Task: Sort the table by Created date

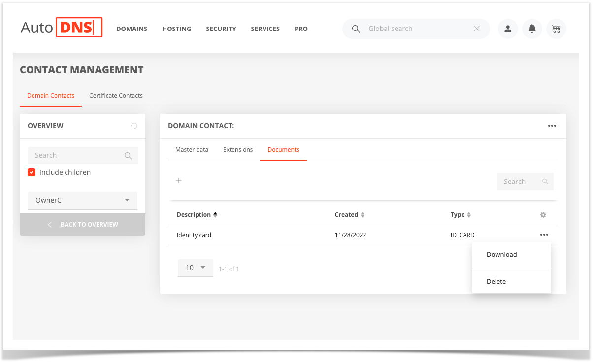Action: (x=350, y=215)
